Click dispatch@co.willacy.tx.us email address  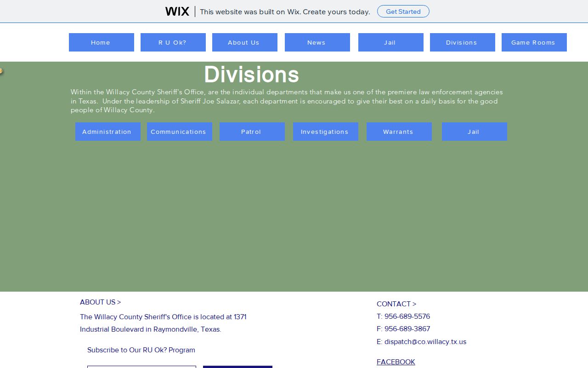pyautogui.click(x=425, y=342)
